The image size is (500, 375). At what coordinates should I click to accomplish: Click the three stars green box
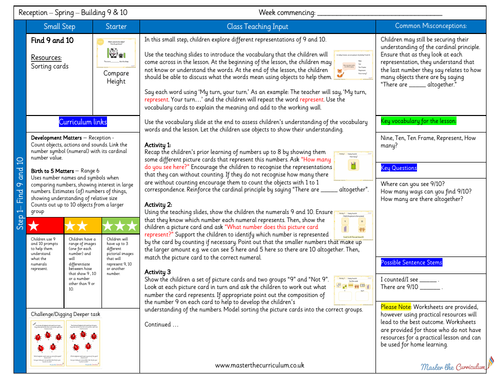coord(120,226)
